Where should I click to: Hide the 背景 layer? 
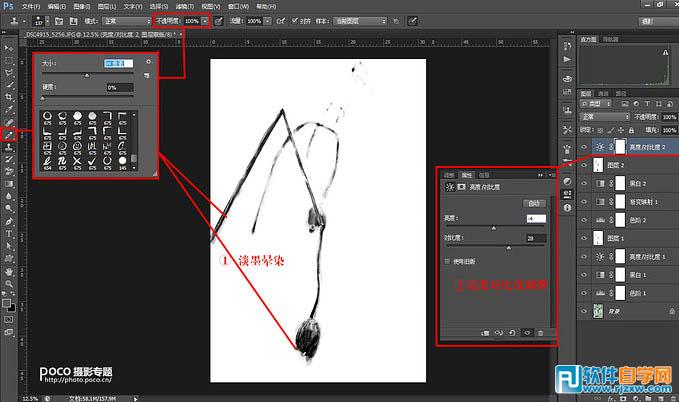[x=584, y=311]
